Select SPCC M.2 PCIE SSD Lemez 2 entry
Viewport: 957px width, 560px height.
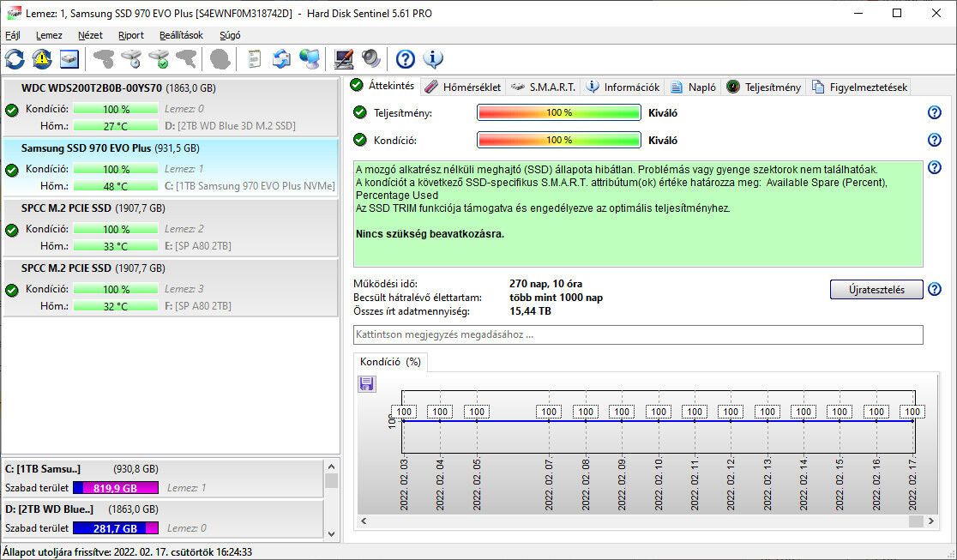coord(171,227)
